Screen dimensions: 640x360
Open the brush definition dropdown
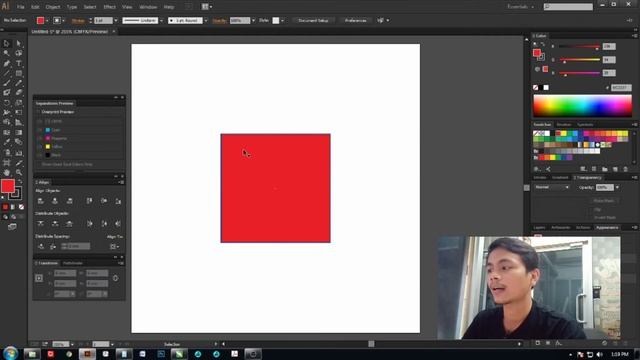point(206,20)
